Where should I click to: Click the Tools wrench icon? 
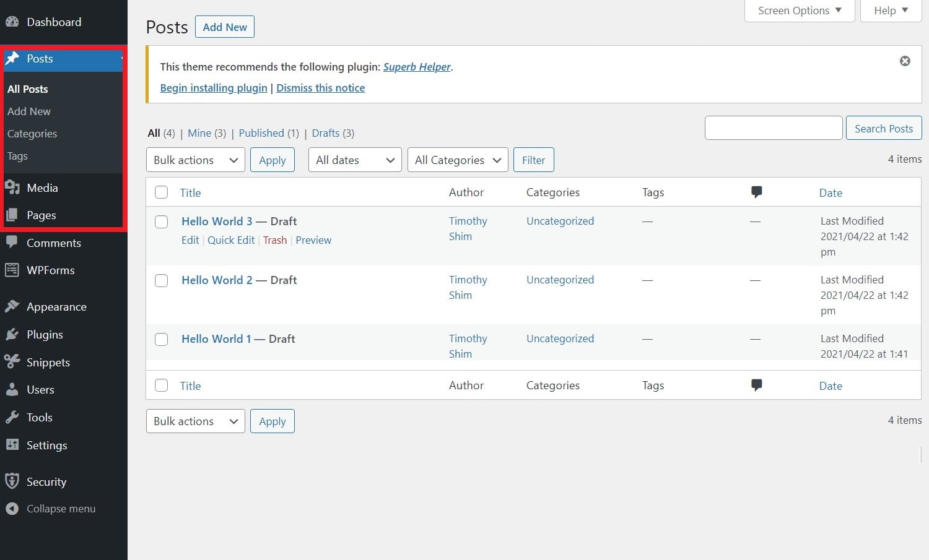(12, 417)
